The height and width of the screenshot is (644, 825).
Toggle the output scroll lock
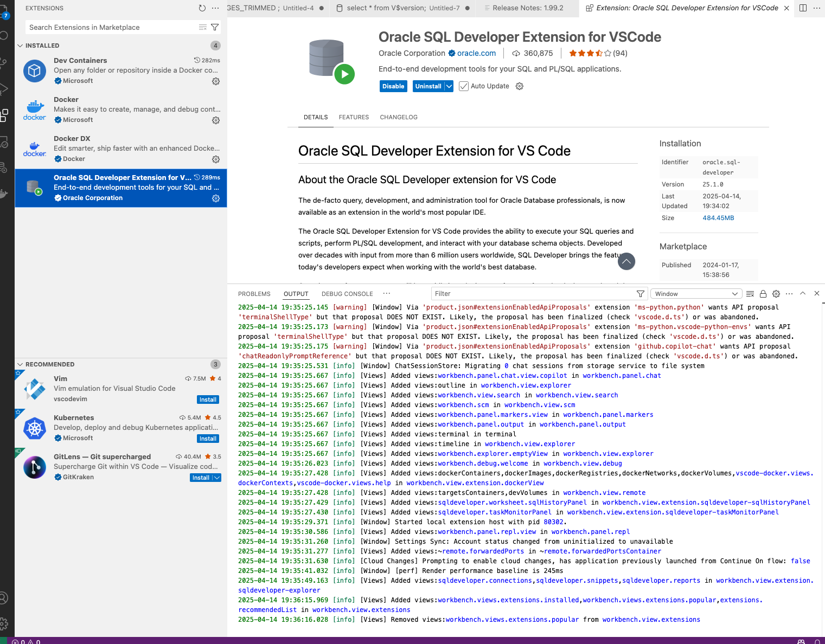coord(763,294)
